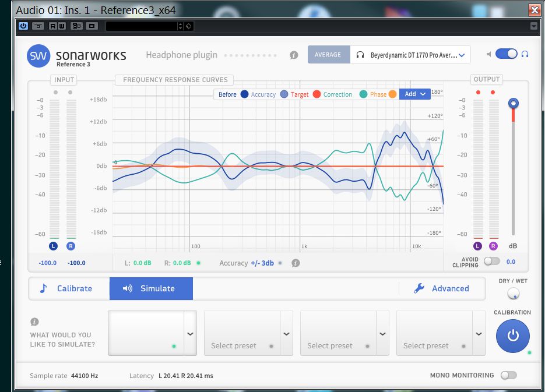Click the info icon above What would you like to simulate

point(34,322)
